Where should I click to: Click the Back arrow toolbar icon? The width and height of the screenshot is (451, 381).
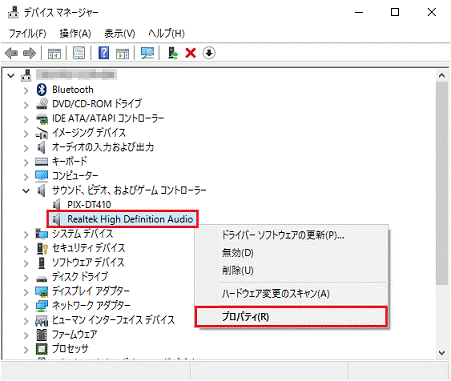tap(11, 53)
